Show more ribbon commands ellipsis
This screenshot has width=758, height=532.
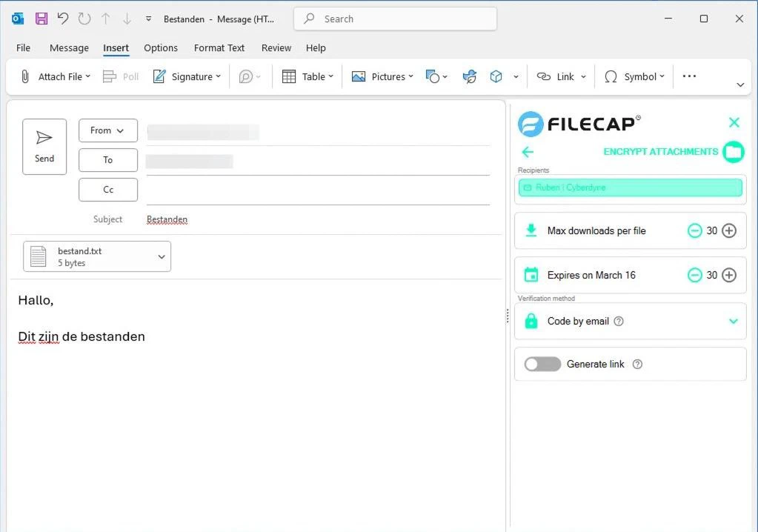(689, 76)
